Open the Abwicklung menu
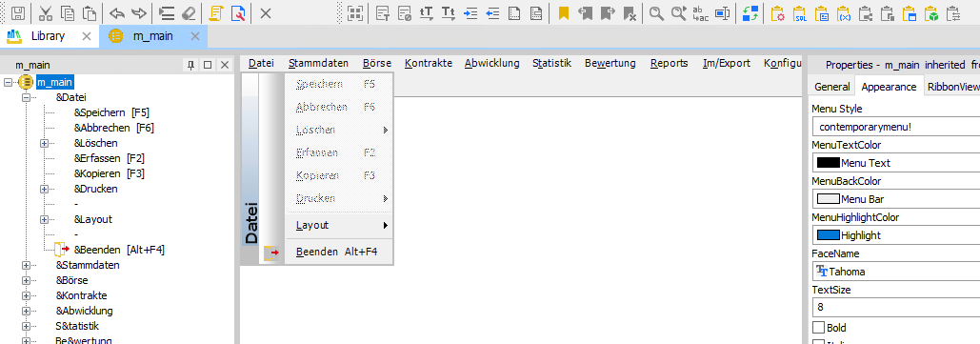Screen dimensions: 980x344 491,63
